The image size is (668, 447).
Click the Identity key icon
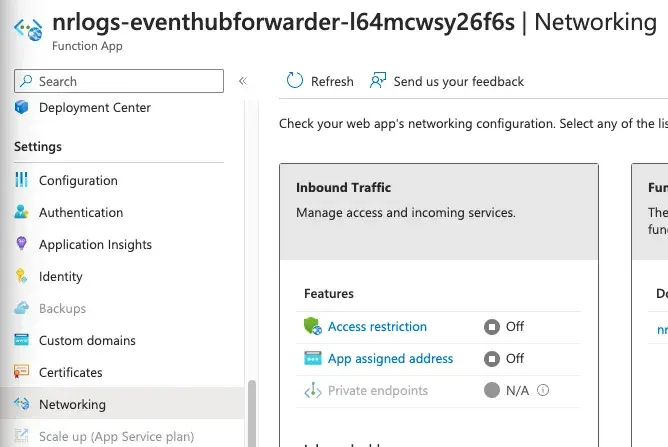[x=21, y=277]
